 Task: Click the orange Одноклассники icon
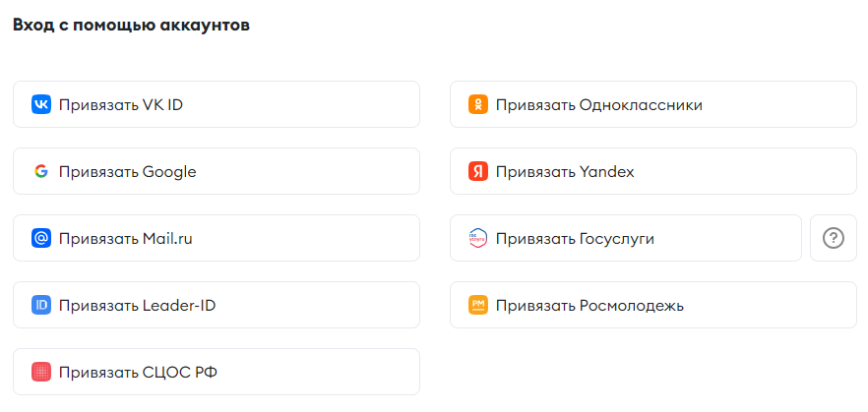point(478,104)
